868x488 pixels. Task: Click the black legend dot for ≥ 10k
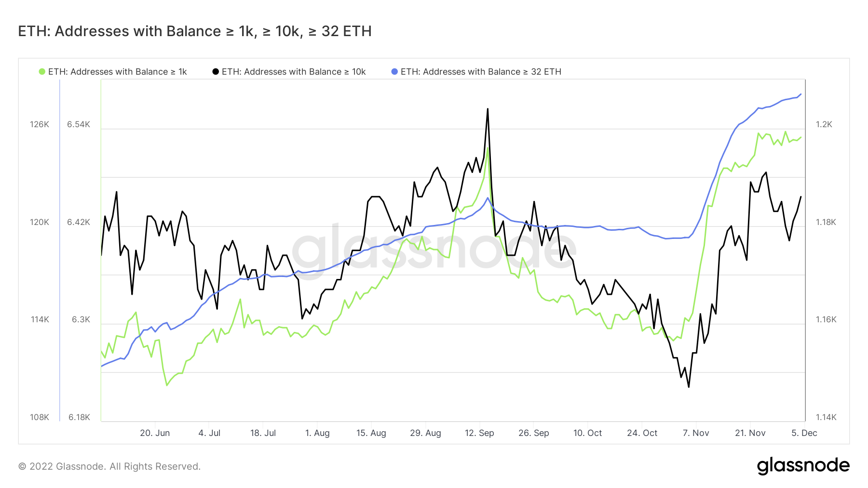tap(216, 72)
